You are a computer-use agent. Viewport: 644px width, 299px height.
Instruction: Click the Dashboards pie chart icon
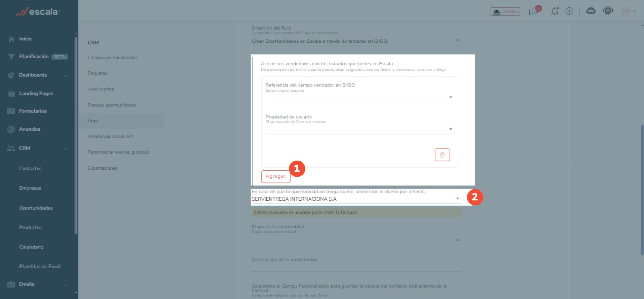(11, 75)
